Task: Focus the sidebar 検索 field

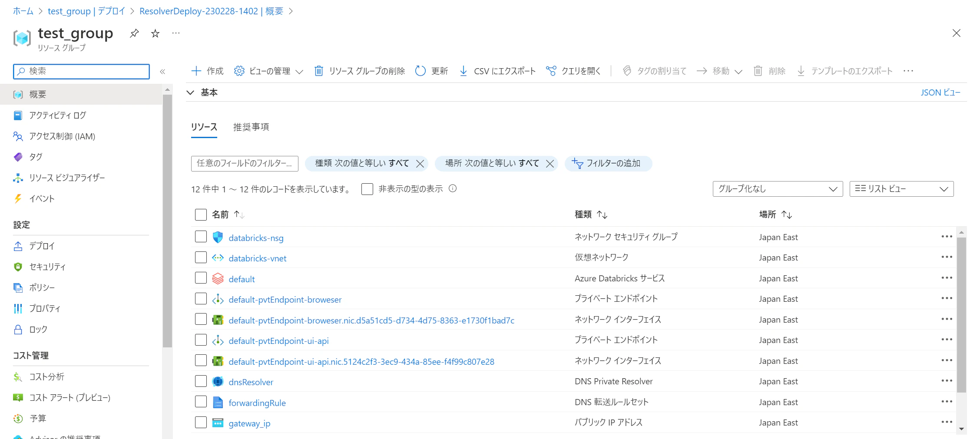Action: pos(81,72)
